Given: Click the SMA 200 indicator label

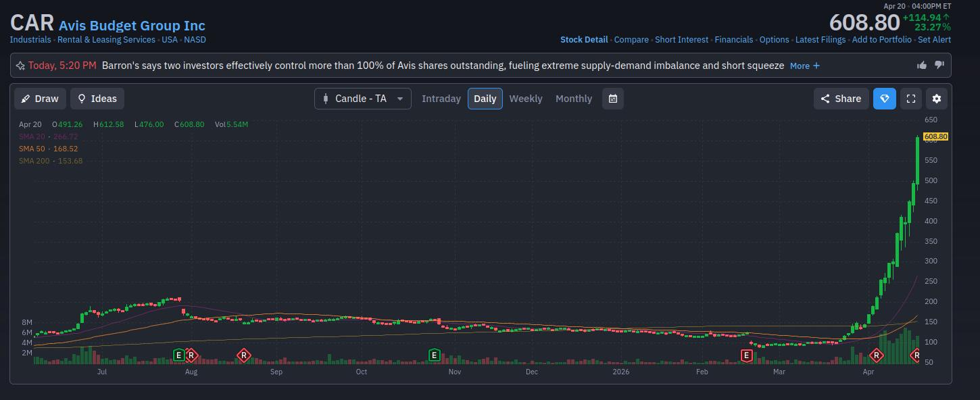Looking at the screenshot, I should coord(51,161).
